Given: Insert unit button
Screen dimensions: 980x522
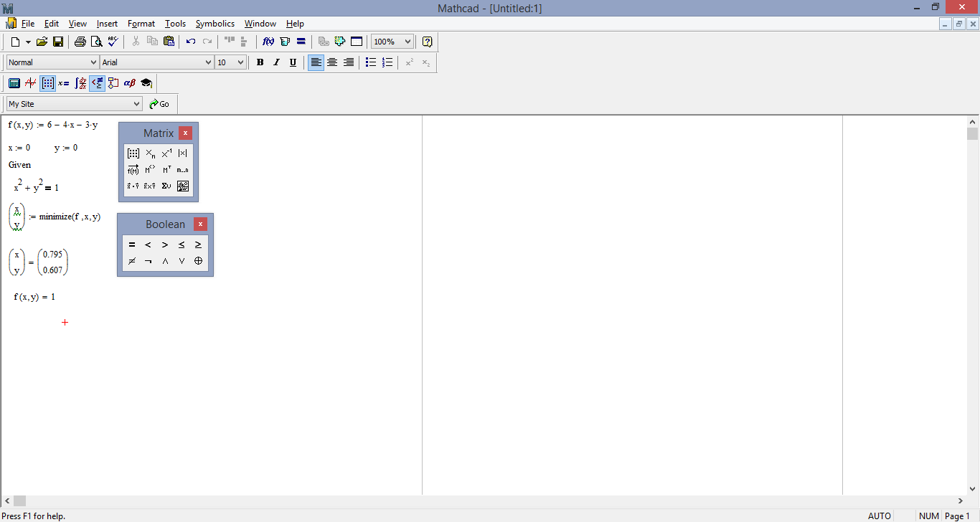Looking at the screenshot, I should (x=285, y=42).
